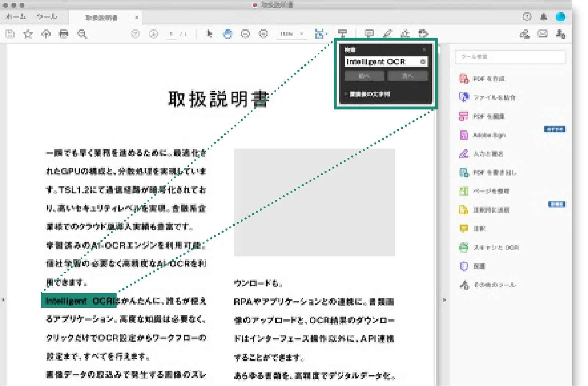This screenshot has height=386, width=588.
Task: Open the ページを整理 tool
Action: pos(484,191)
